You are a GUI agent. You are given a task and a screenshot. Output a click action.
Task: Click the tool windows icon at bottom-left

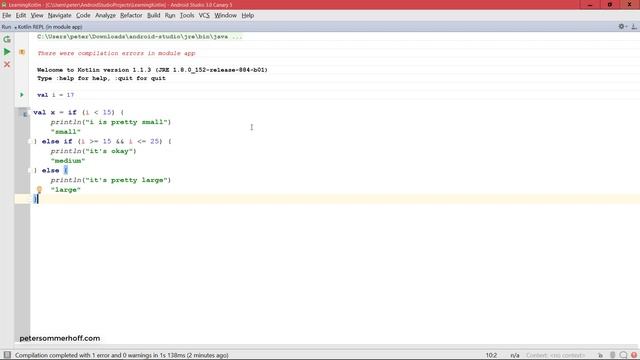pyautogui.click(x=7, y=355)
